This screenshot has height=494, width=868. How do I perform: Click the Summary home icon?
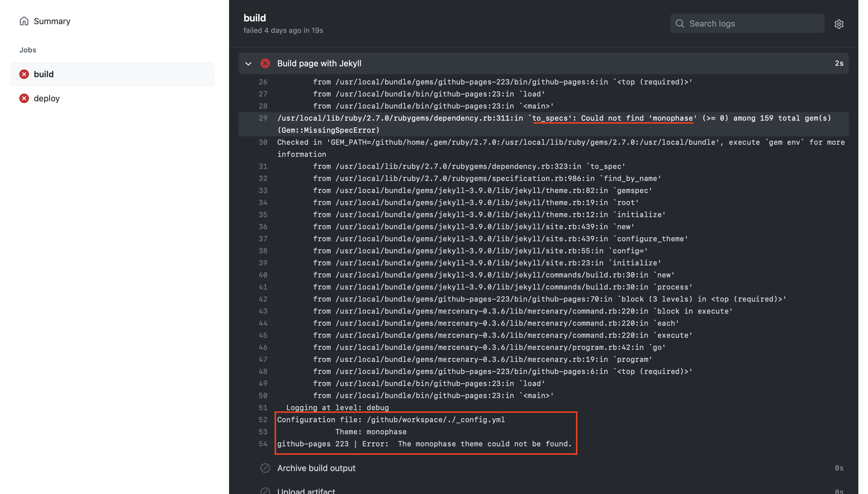(x=24, y=21)
